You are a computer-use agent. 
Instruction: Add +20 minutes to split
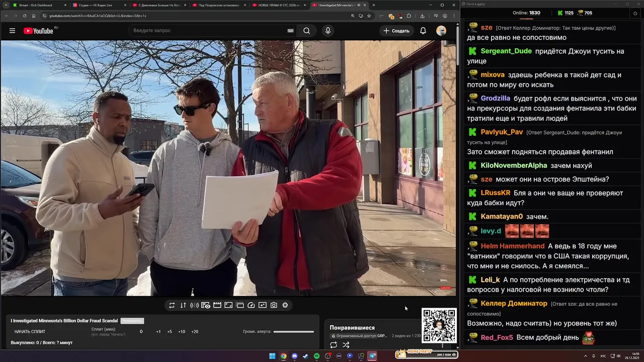[195, 332]
